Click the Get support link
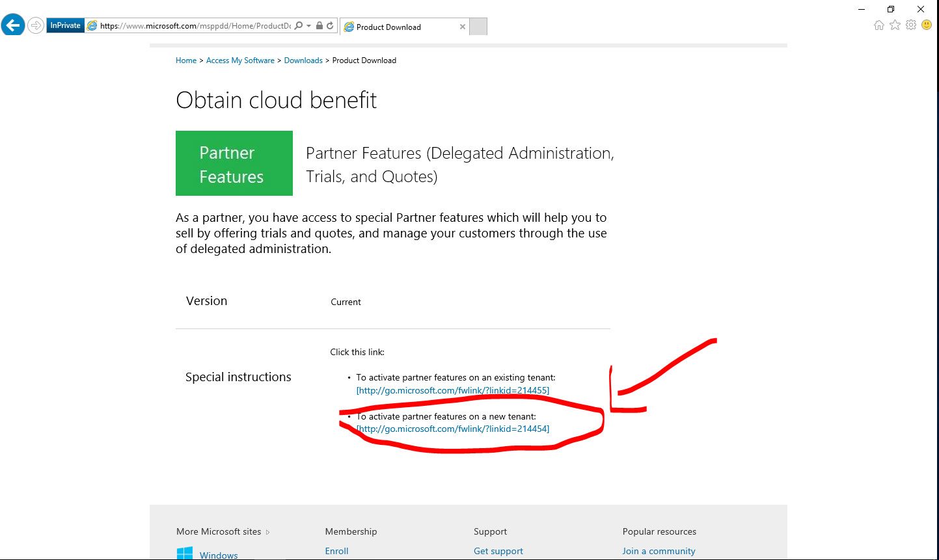Screen dimensions: 939x560 (x=498, y=551)
